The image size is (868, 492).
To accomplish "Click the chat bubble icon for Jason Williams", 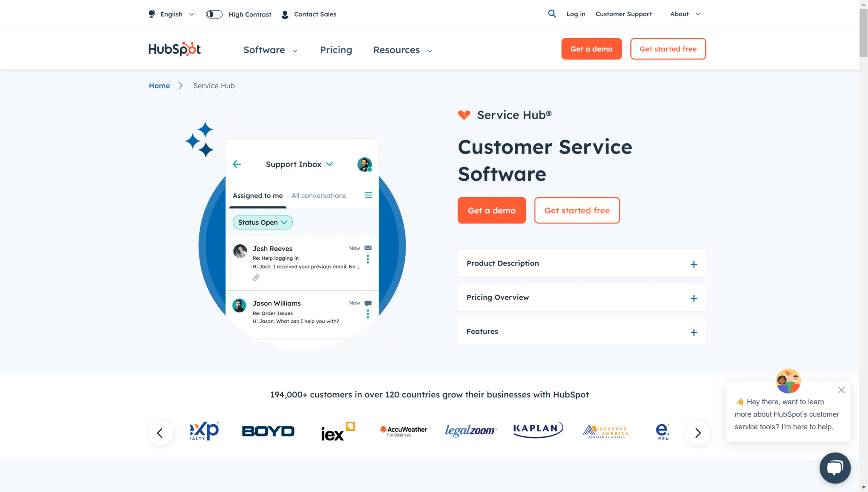I will [x=368, y=303].
